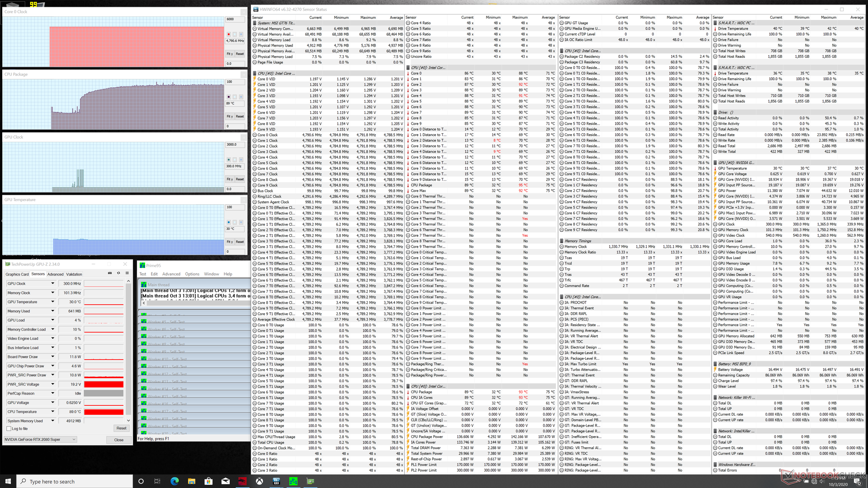868x488 pixels.
Task: Click the Core 0 Clock graph maximum field 6000
Action: (235, 19)
